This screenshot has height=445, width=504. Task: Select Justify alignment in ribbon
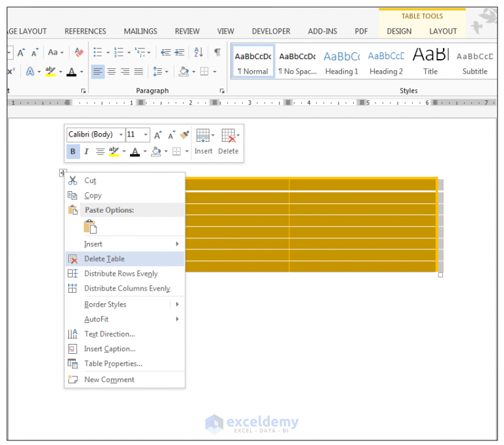(x=138, y=72)
